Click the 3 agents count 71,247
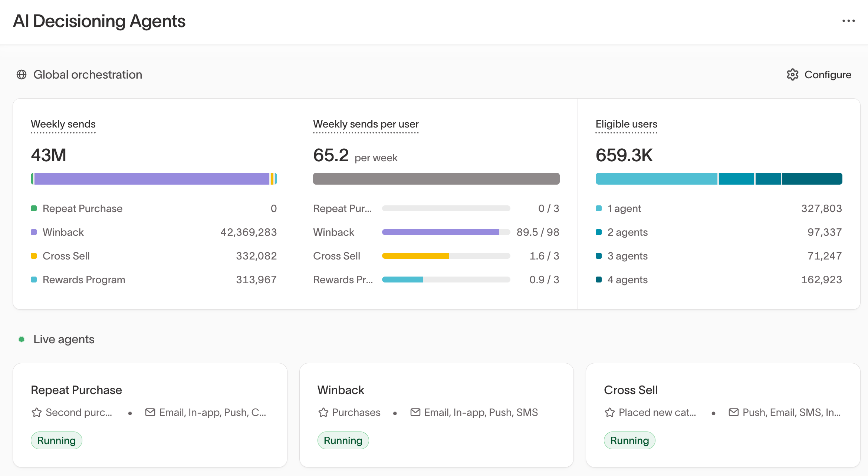868x476 pixels. 825,256
